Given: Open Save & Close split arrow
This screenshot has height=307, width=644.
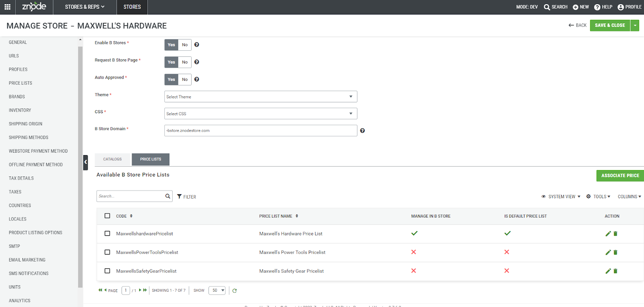Looking at the screenshot, I should [x=635, y=25].
